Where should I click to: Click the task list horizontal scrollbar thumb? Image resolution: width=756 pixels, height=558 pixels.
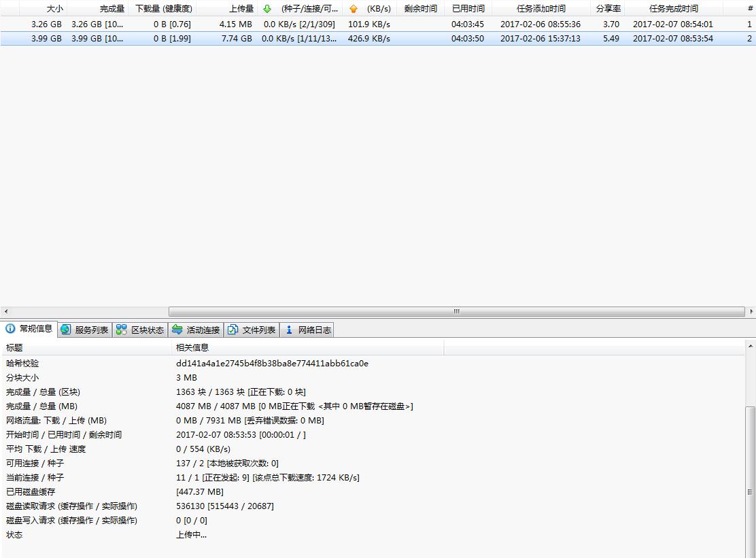tap(456, 312)
